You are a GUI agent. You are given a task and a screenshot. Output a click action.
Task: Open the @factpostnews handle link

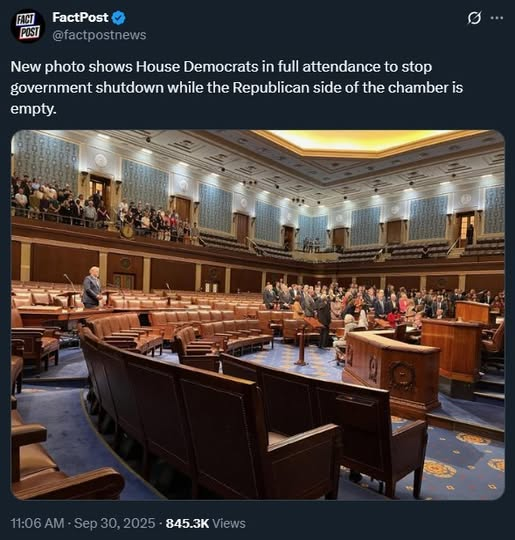pyautogui.click(x=99, y=35)
